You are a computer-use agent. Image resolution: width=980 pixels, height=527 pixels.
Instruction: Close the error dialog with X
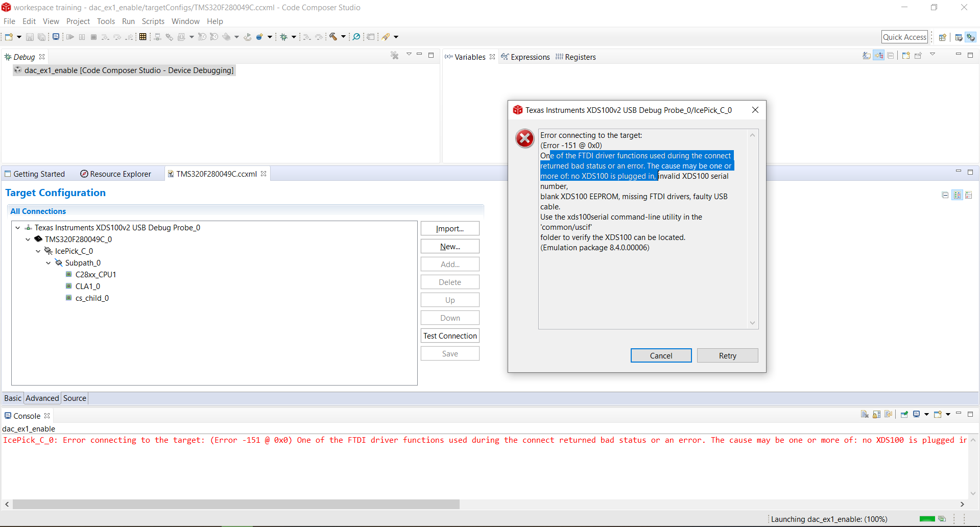coord(755,110)
